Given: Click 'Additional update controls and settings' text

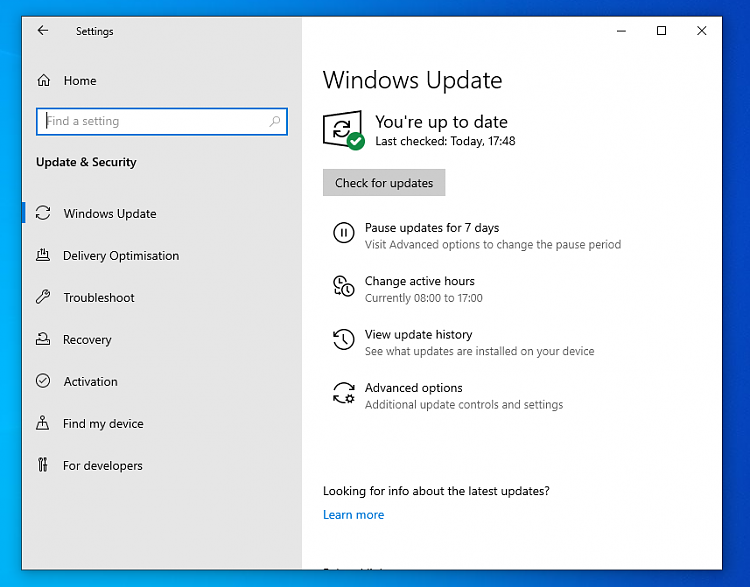Looking at the screenshot, I should tap(464, 405).
